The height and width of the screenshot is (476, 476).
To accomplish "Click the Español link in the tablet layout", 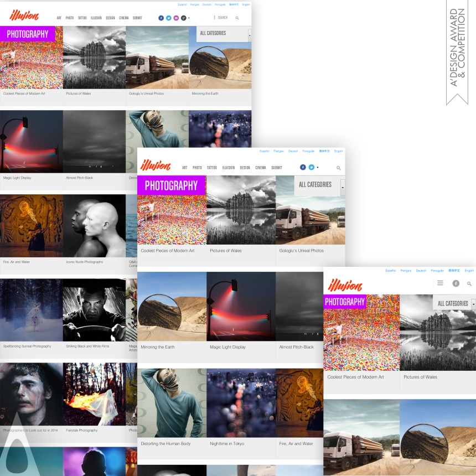I will tap(265, 151).
